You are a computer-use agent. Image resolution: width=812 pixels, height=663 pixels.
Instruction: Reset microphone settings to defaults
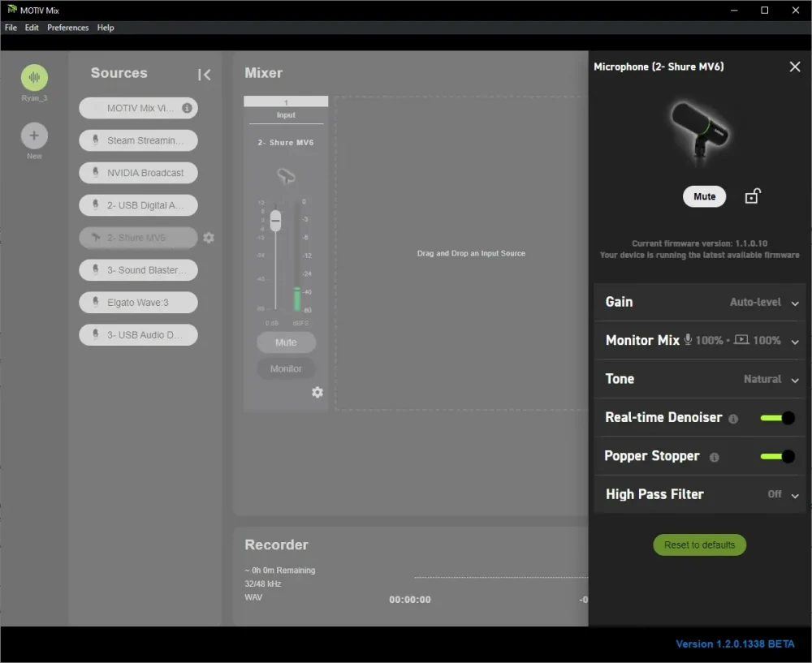coord(699,545)
